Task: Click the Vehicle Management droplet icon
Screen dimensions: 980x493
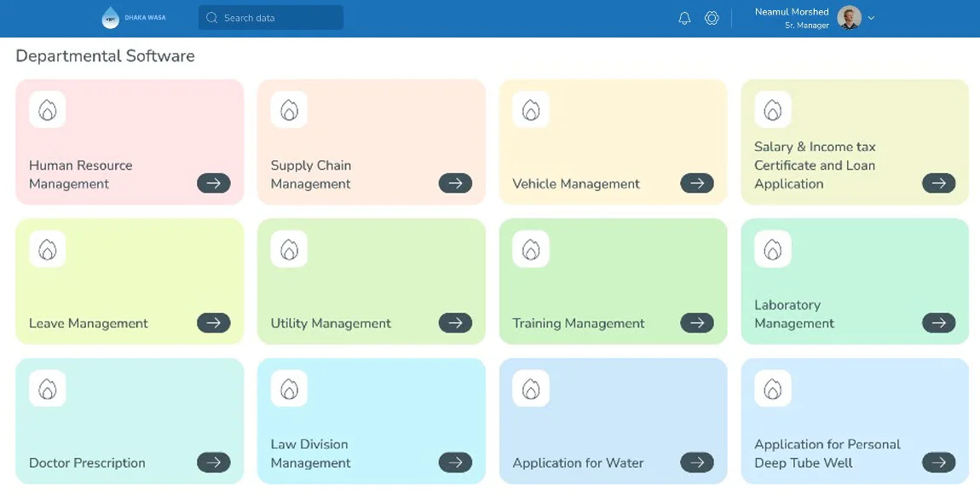Action: 531,110
